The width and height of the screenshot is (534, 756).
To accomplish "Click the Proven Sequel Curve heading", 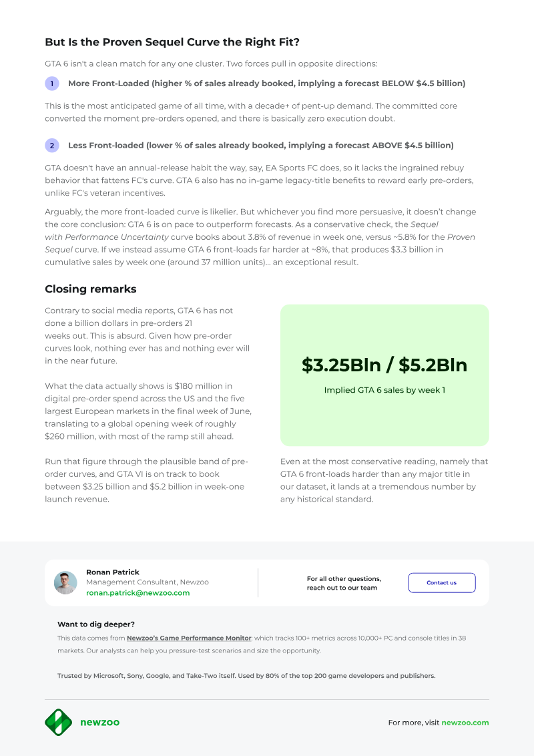I will (x=172, y=42).
